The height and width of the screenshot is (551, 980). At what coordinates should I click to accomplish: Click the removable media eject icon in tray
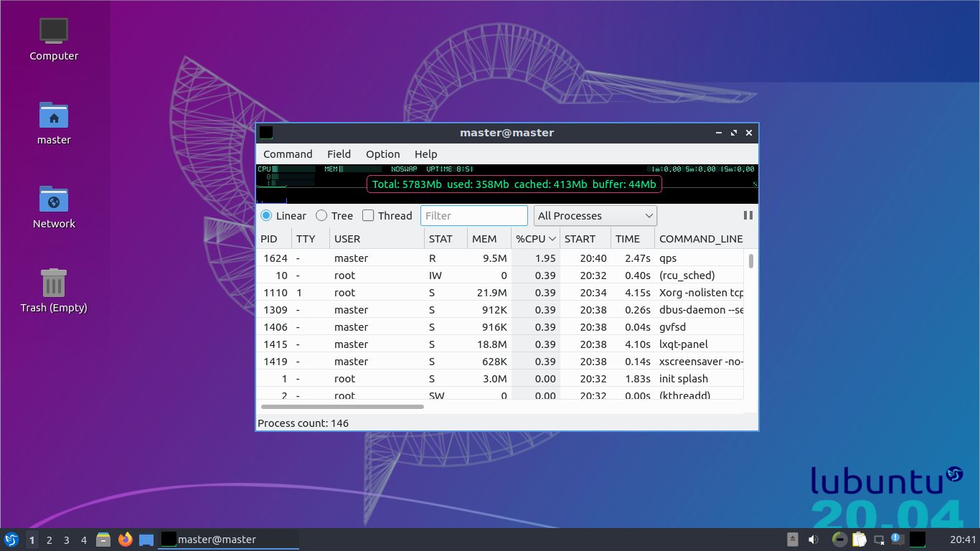tap(792, 539)
